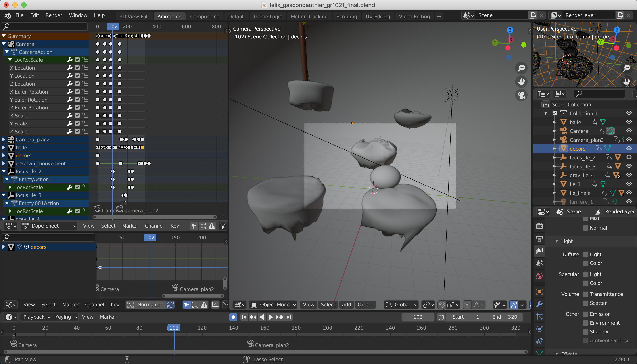Open the Keying popover in timeline
This screenshot has width=637, height=364.
65,317
